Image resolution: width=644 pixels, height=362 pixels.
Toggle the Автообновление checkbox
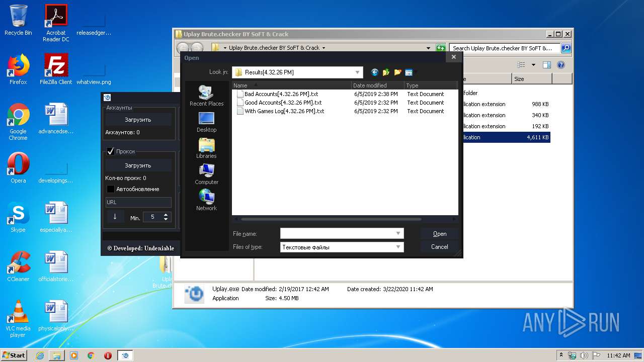111,189
